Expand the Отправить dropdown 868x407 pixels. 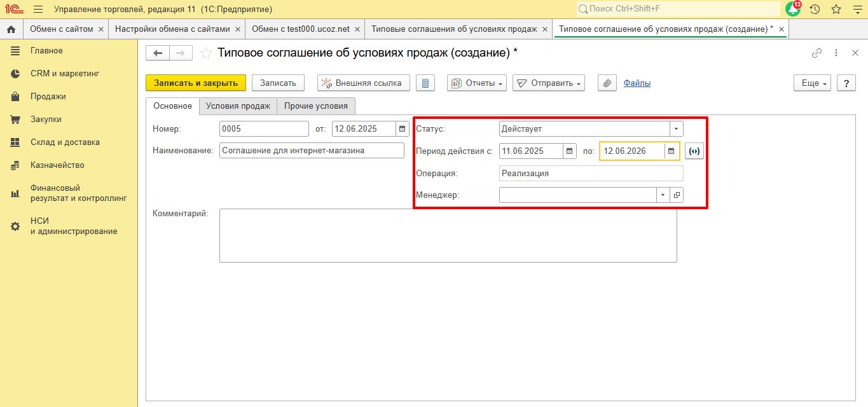[549, 83]
